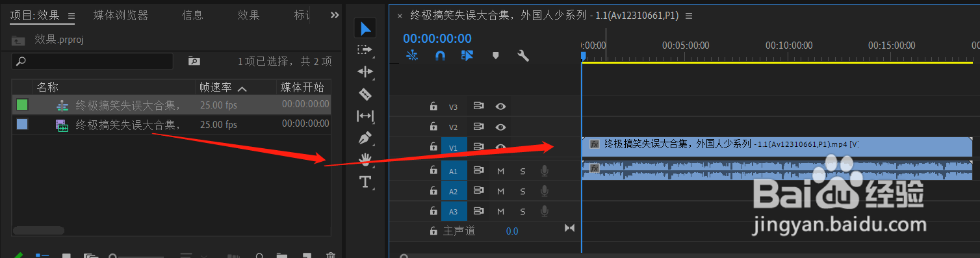Toggle insert sequences as nests button
Viewport: 980px width, 258px height.
[412, 56]
